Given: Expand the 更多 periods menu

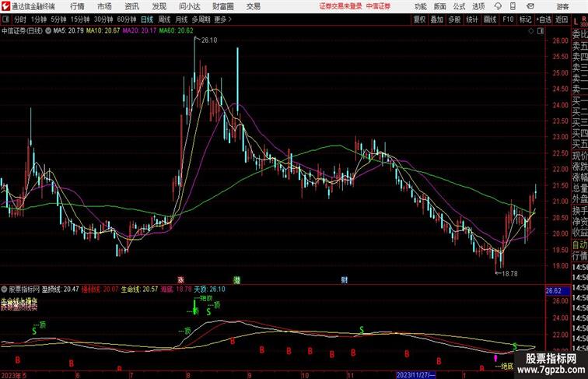Looking at the screenshot, I should (222, 19).
